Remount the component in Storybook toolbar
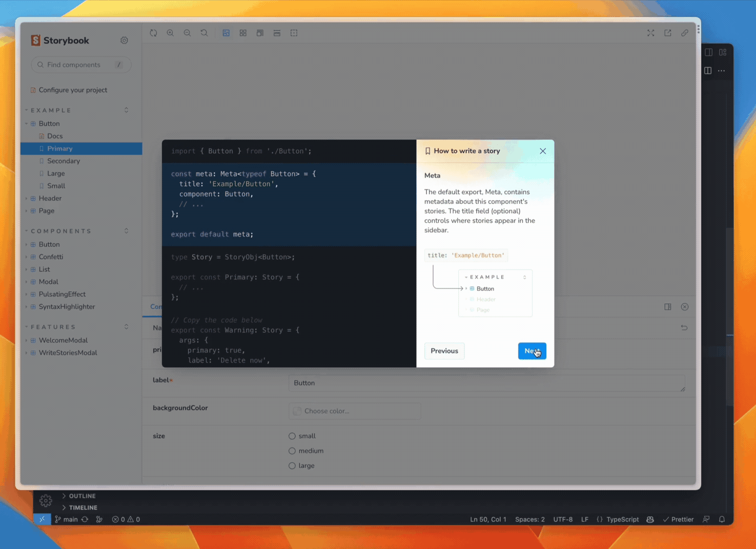756x549 pixels. (153, 33)
